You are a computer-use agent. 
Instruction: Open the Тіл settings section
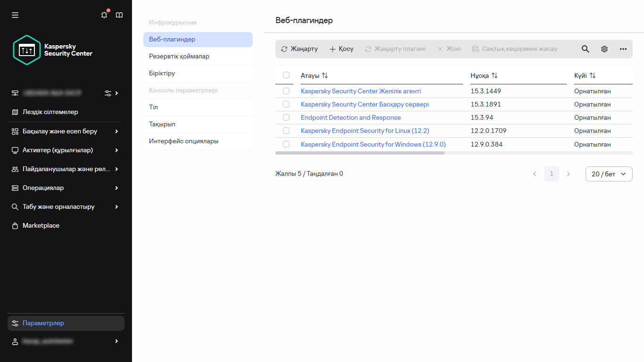pyautogui.click(x=154, y=107)
